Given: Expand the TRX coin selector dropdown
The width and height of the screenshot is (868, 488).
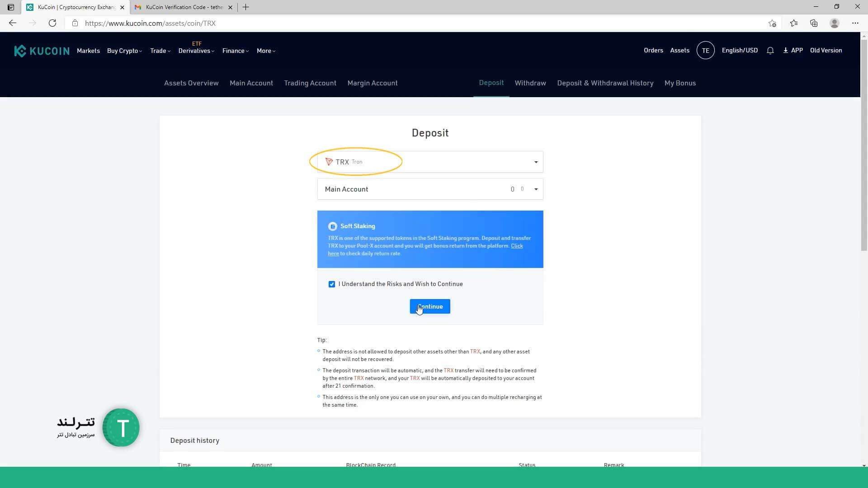Looking at the screenshot, I should pyautogui.click(x=430, y=162).
